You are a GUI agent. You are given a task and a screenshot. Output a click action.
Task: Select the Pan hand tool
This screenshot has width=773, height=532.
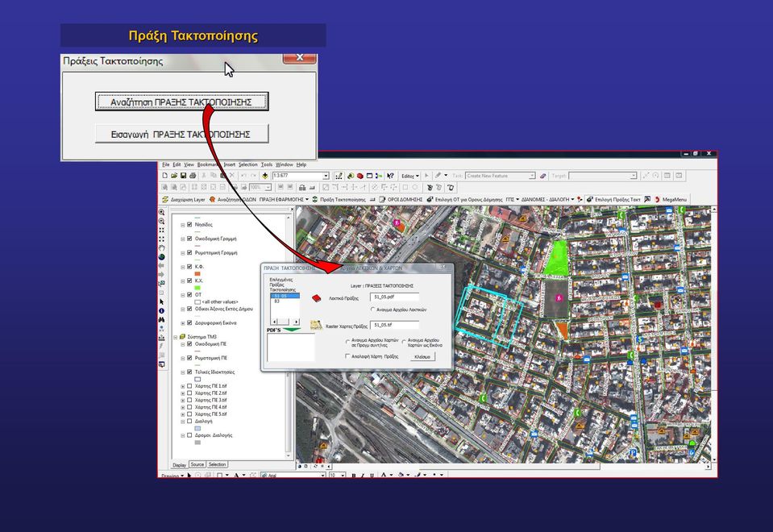pyautogui.click(x=162, y=248)
